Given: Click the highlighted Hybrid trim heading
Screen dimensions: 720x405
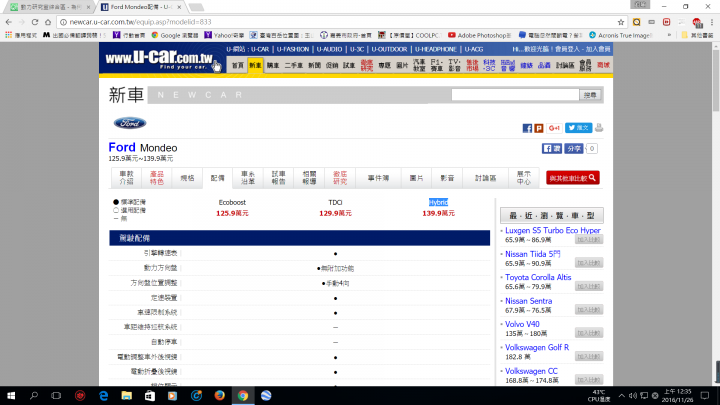Looking at the screenshot, I should (438, 202).
